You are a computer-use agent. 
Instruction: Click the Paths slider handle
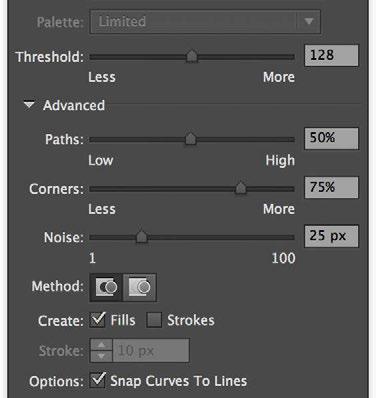(x=190, y=139)
